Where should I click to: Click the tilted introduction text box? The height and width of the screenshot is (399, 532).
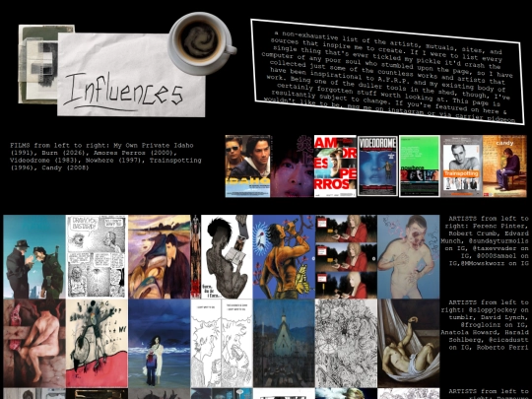point(387,72)
